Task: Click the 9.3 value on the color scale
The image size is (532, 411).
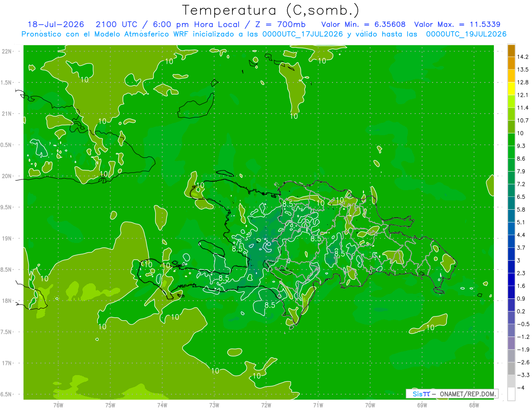Action: 521,146
